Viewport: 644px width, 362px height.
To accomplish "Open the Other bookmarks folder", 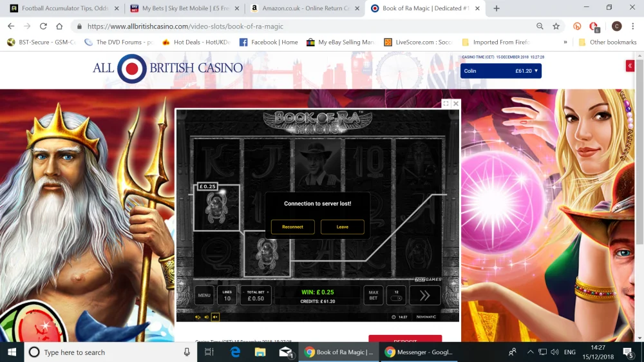I will pyautogui.click(x=607, y=42).
